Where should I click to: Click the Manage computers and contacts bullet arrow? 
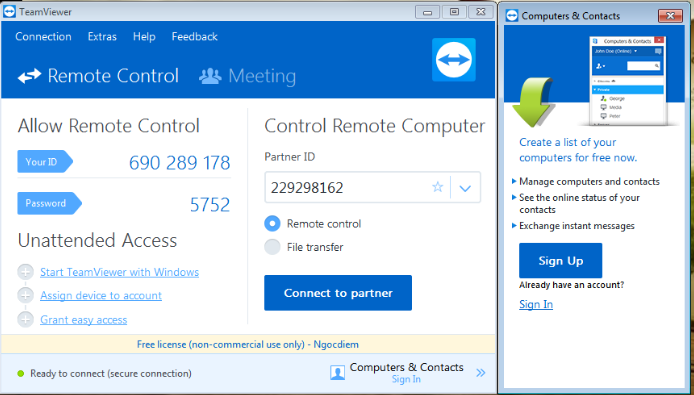[x=514, y=182]
